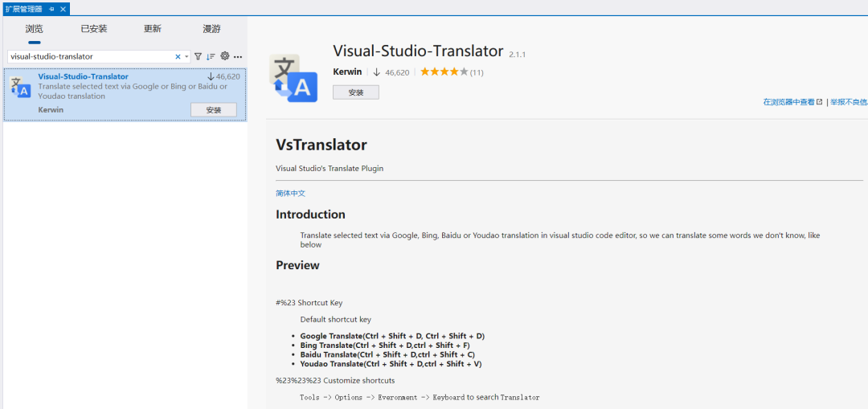Click the Introduction heading

tap(310, 215)
